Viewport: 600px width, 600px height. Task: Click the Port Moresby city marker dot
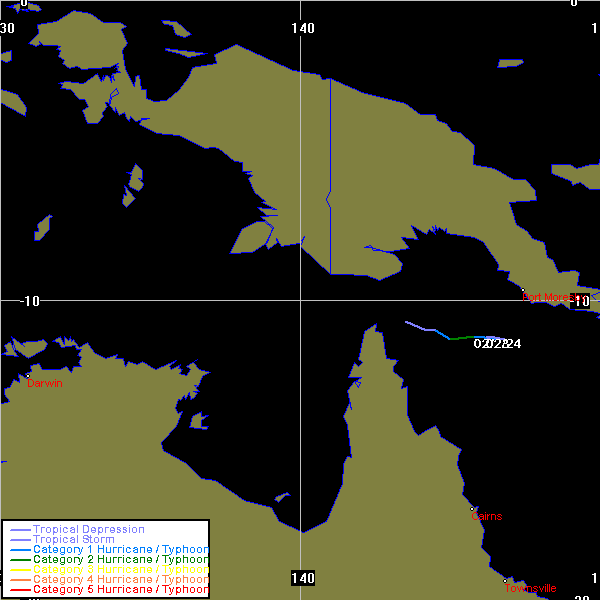pyautogui.click(x=523, y=291)
